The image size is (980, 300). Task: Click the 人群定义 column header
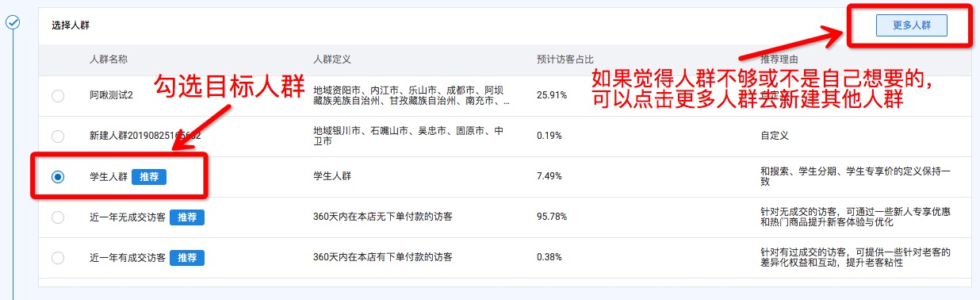[x=332, y=60]
